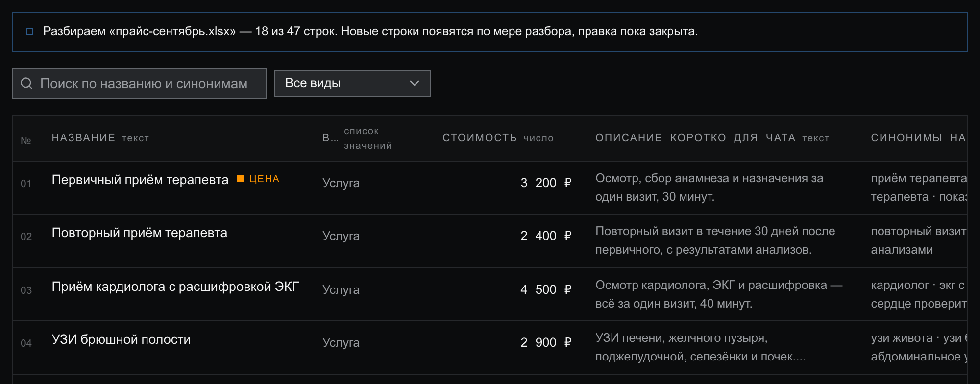980x384 pixels.
Task: Click the НАЗВАНИЕ column header
Action: coord(83,138)
